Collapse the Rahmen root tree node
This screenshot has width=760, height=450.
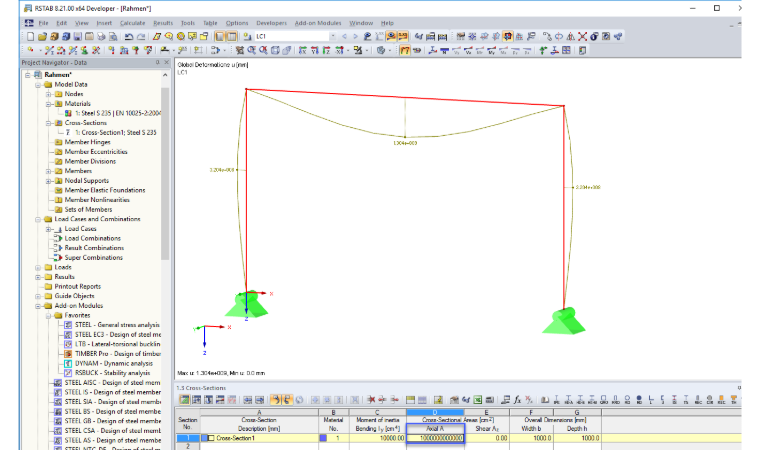[28, 75]
